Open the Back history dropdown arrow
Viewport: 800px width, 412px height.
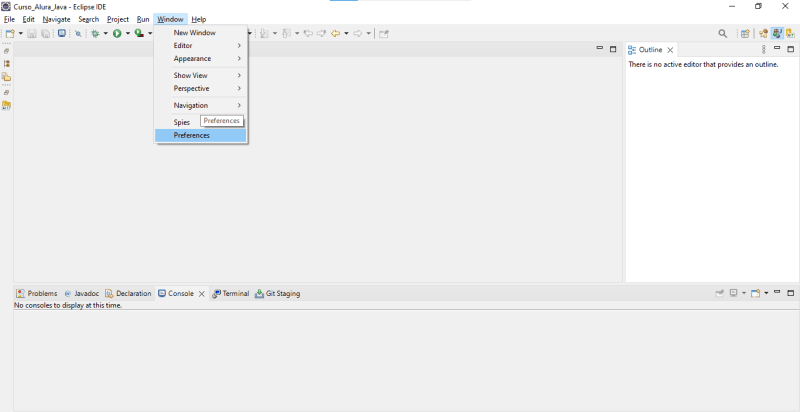346,34
